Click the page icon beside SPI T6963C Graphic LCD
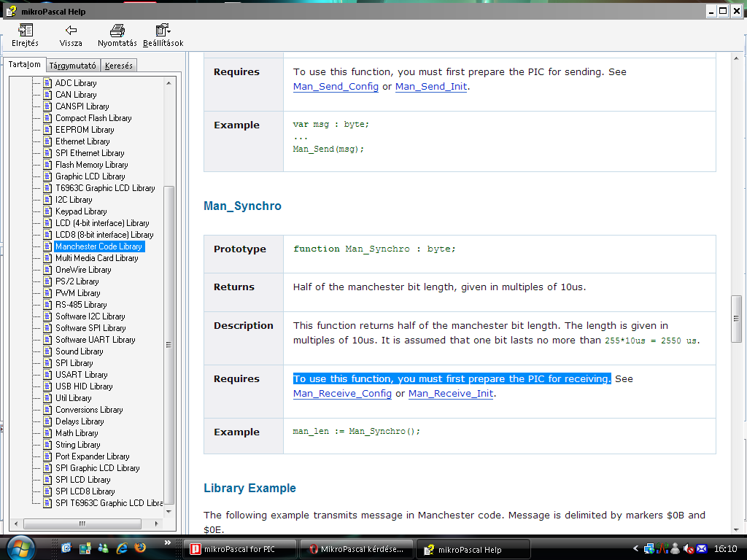This screenshot has width=747, height=560. point(47,503)
